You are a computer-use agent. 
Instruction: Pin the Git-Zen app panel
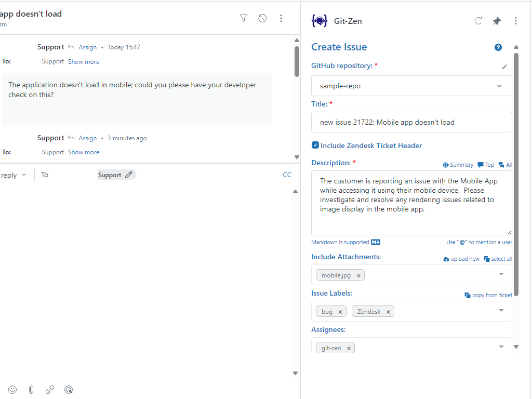[x=497, y=21]
